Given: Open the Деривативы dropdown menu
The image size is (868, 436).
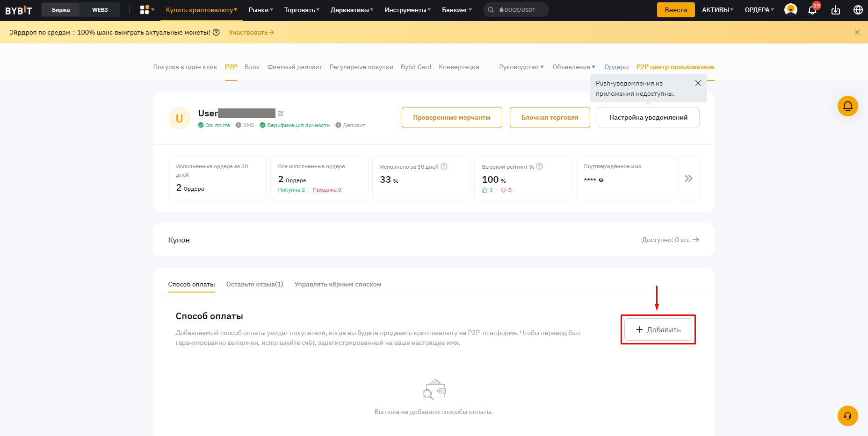Looking at the screenshot, I should (352, 10).
